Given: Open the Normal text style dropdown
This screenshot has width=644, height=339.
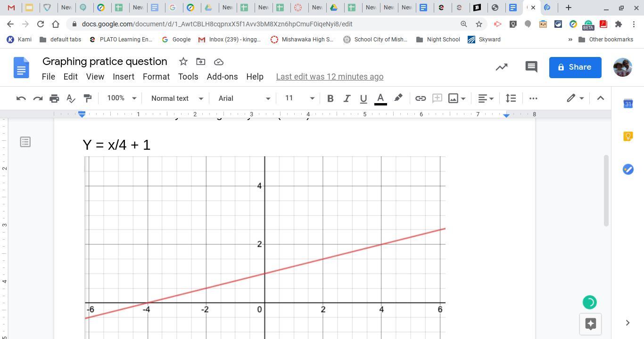Looking at the screenshot, I should (x=177, y=98).
